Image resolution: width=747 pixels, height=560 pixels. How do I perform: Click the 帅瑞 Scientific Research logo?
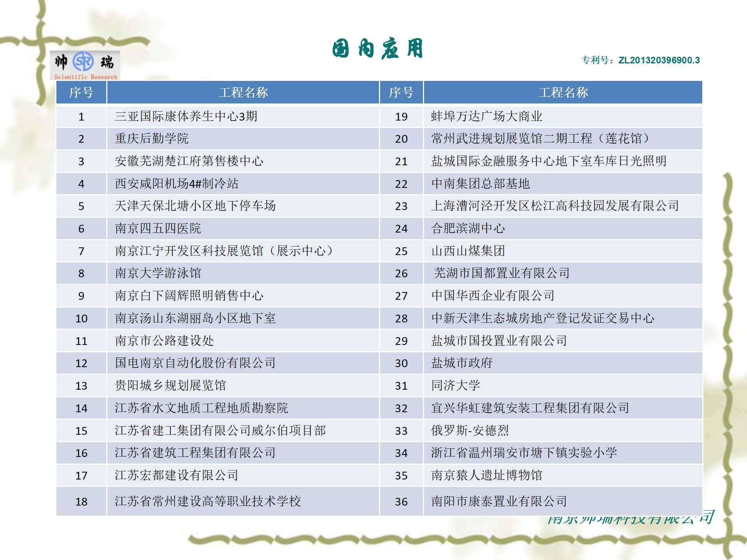85,65
